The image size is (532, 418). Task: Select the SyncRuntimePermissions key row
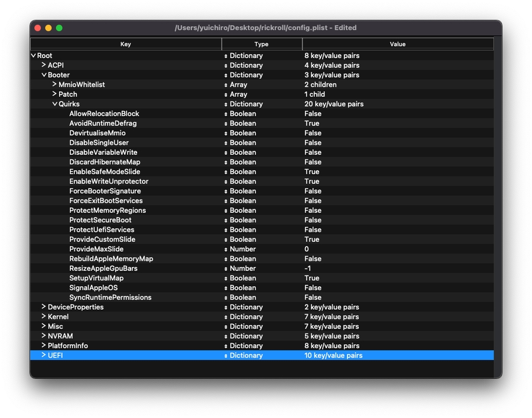[110, 297]
